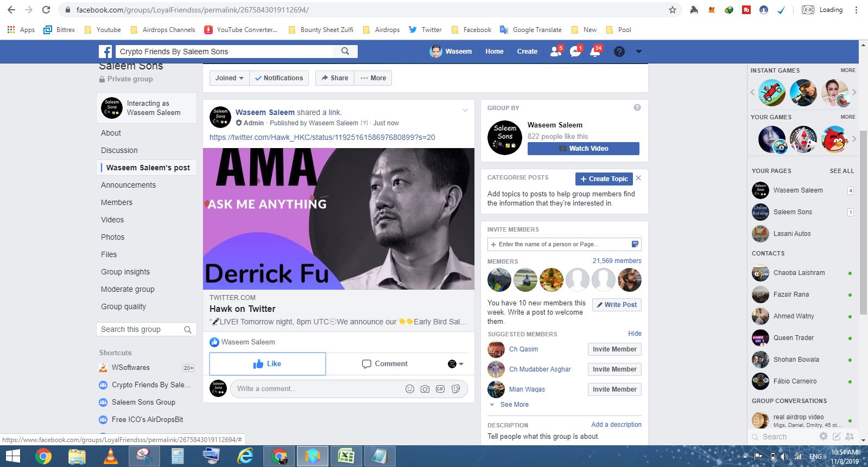The width and height of the screenshot is (868, 467).
Task: Open File Explorer from the taskbar
Action: click(x=77, y=457)
